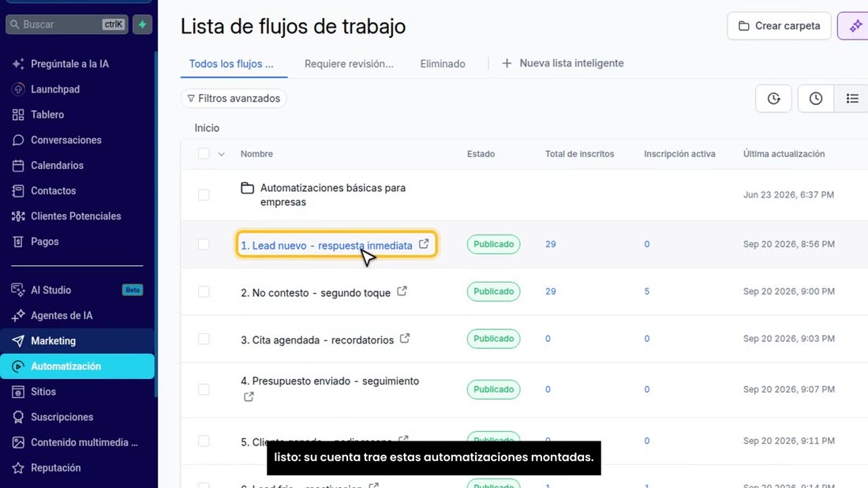Viewport: 868px width, 488px height.
Task: Click the Clientes Potenciales sidebar icon
Action: (x=18, y=216)
